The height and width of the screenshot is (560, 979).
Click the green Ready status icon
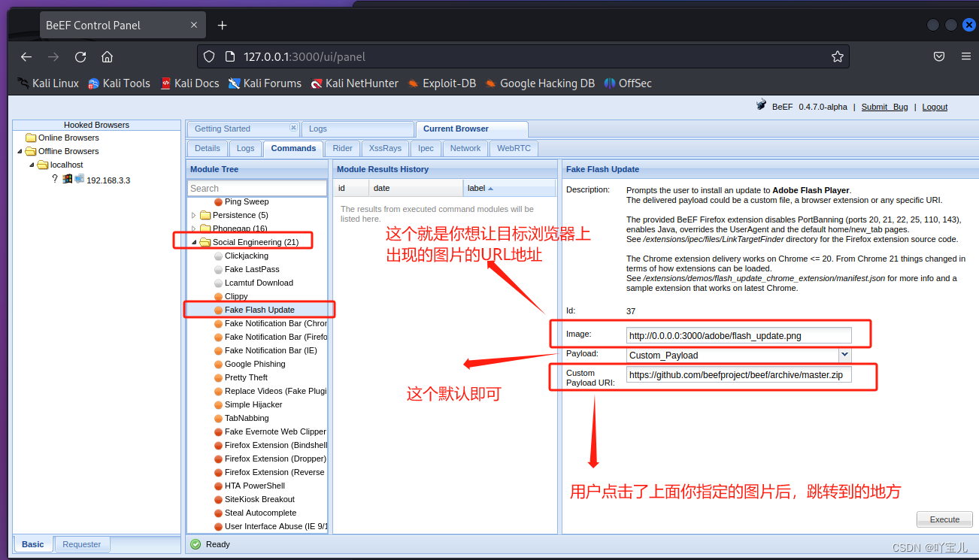[197, 543]
